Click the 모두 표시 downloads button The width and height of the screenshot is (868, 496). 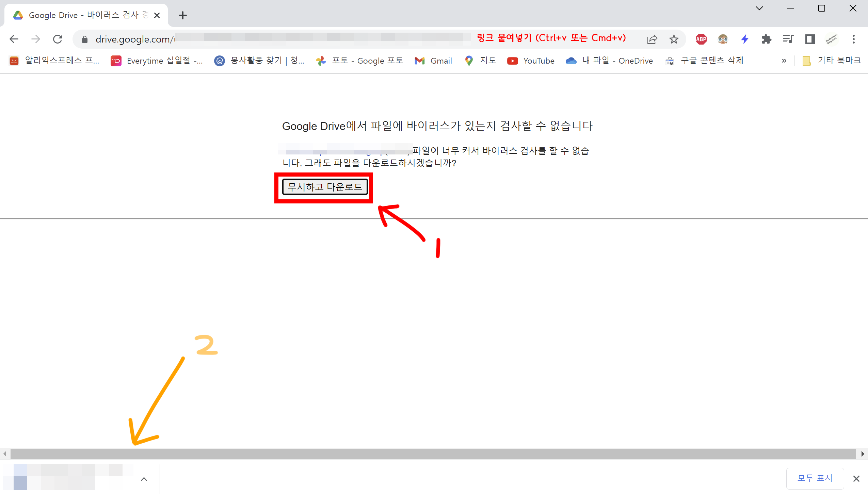[x=815, y=478]
